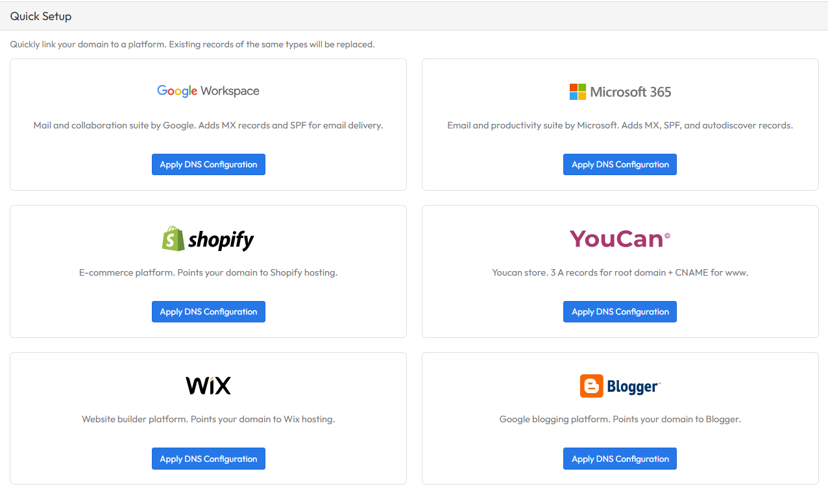Viewport: 828px width, 504px height.
Task: Apply DNS Configuration for Wix
Action: 208,459
